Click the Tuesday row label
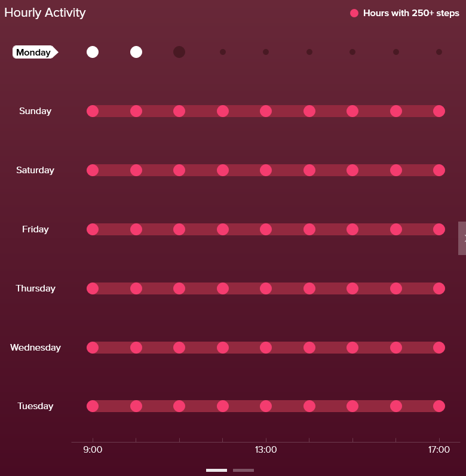Screen dimensions: 466x476 pos(35,406)
